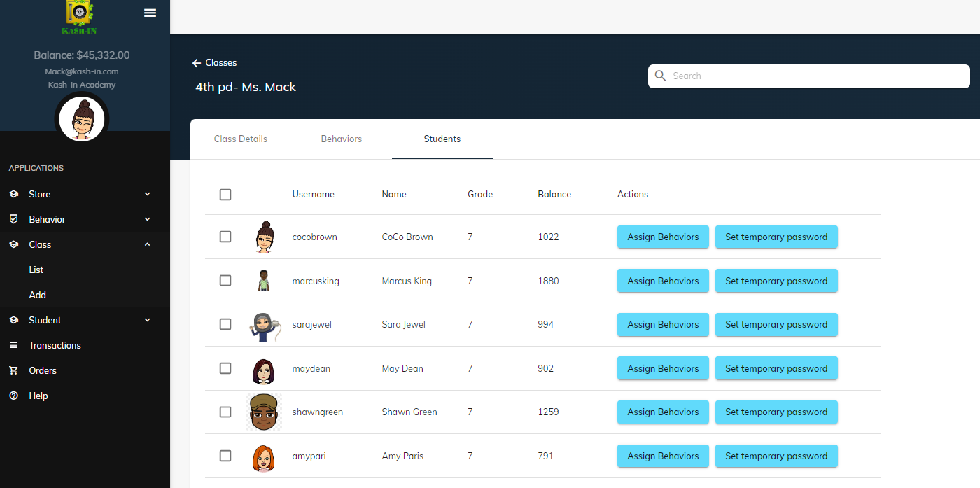Open the Class Details tab
Viewport: 980px width, 488px height.
(x=240, y=139)
